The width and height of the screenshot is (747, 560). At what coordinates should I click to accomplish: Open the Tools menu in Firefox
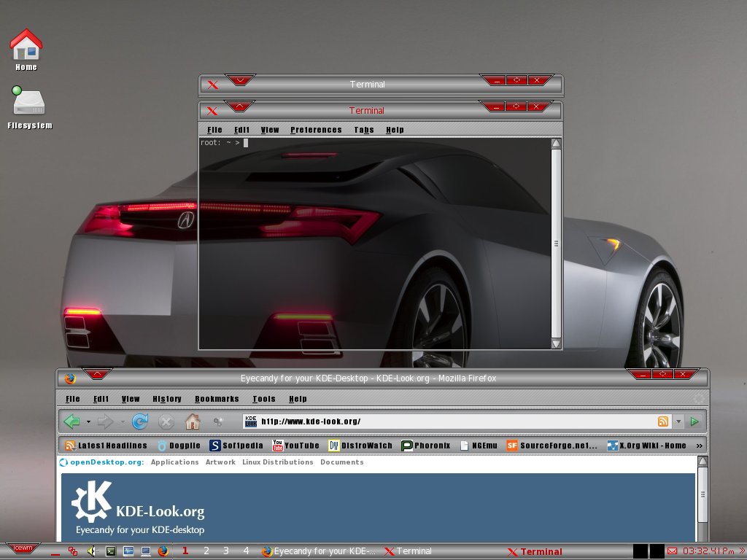coord(264,399)
